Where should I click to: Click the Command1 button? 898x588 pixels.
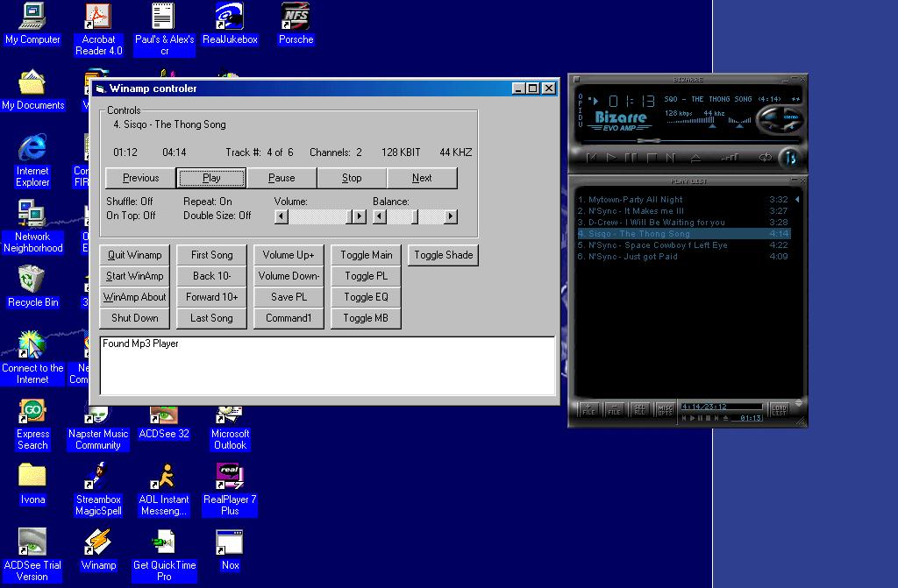[x=289, y=318]
